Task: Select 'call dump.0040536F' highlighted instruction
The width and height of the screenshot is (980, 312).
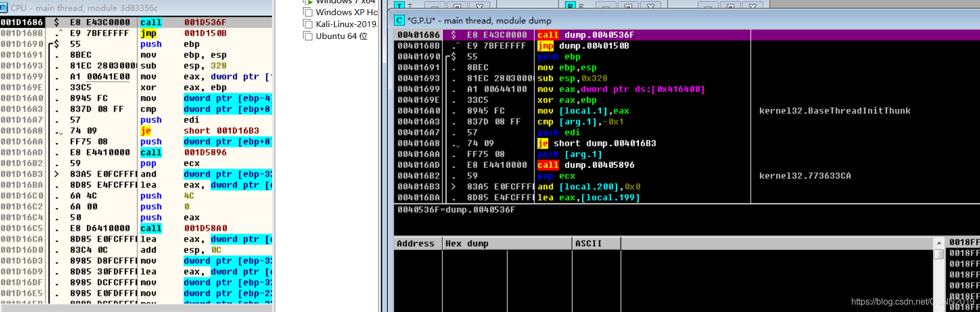Action: (586, 35)
